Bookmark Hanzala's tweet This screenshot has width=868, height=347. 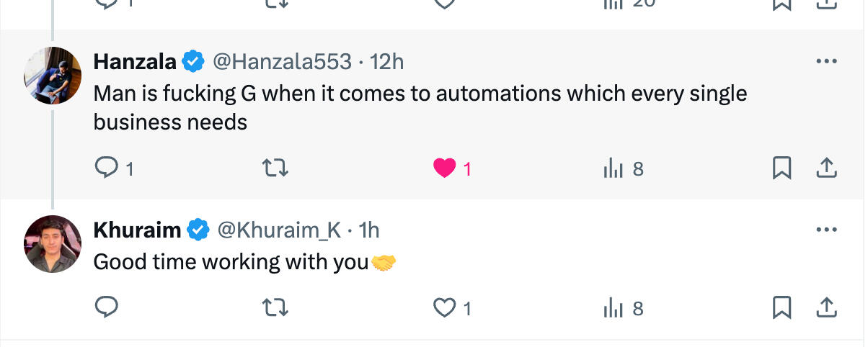781,168
